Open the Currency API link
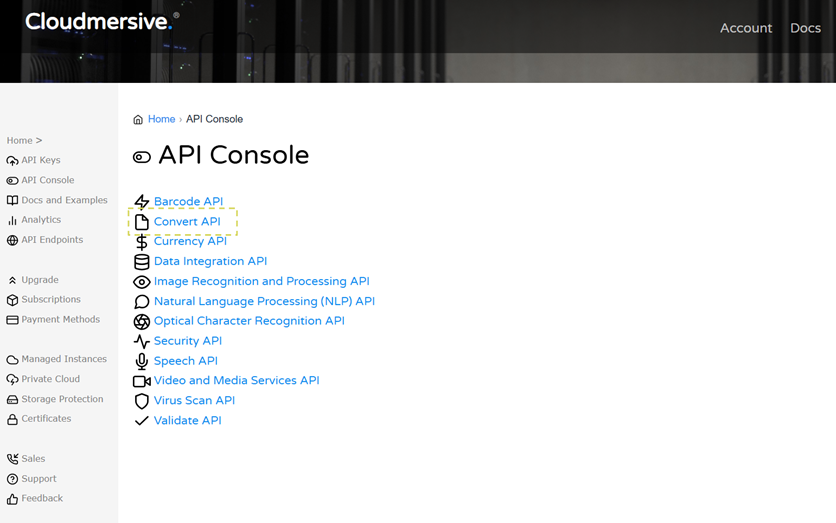 pos(190,241)
